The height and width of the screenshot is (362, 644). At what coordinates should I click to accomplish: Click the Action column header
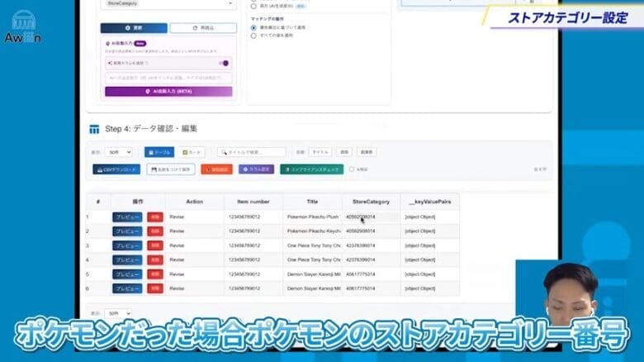tap(195, 202)
